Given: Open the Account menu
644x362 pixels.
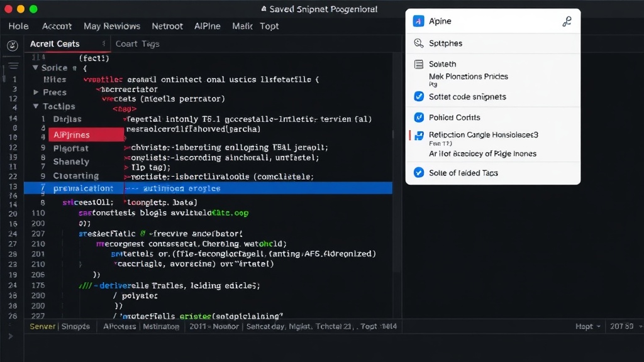Looking at the screenshot, I should point(57,26).
